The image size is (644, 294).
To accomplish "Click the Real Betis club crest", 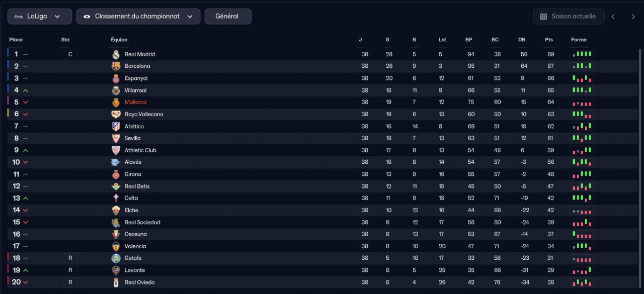I will (x=116, y=186).
